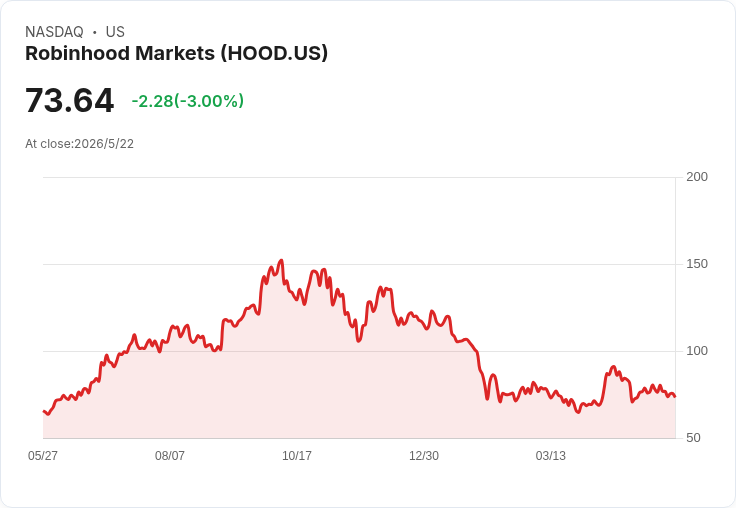The width and height of the screenshot is (736, 508).
Task: Click the 03/13 date axis label
Action: (x=551, y=455)
